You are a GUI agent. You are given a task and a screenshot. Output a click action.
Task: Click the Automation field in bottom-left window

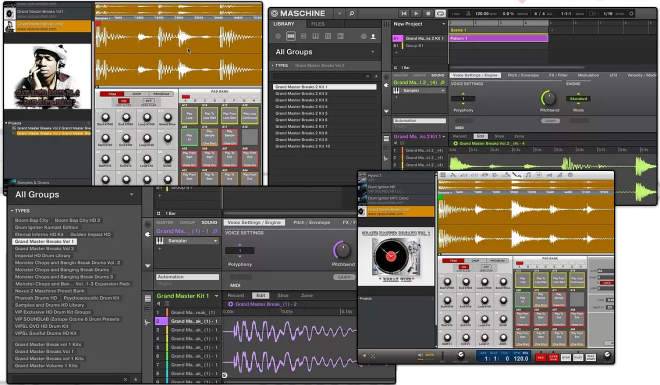tap(187, 277)
